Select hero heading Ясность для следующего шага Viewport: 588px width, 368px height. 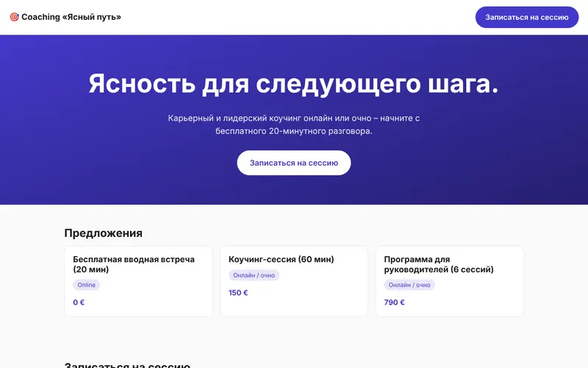pyautogui.click(x=293, y=83)
